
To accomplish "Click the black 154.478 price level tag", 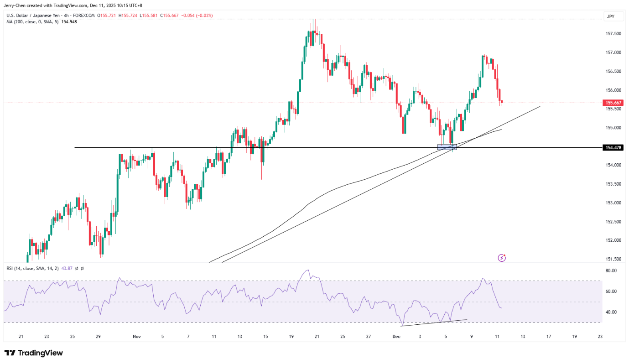I will click(613, 148).
